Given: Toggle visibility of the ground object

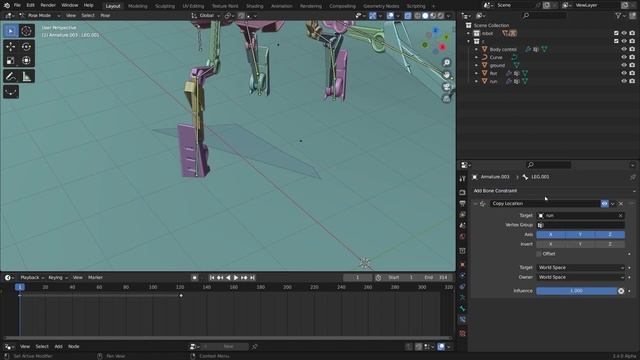Looking at the screenshot, I should [x=624, y=65].
